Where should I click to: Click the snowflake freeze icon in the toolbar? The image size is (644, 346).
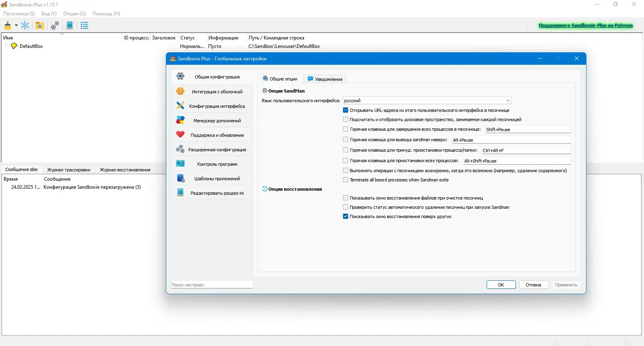pos(25,25)
